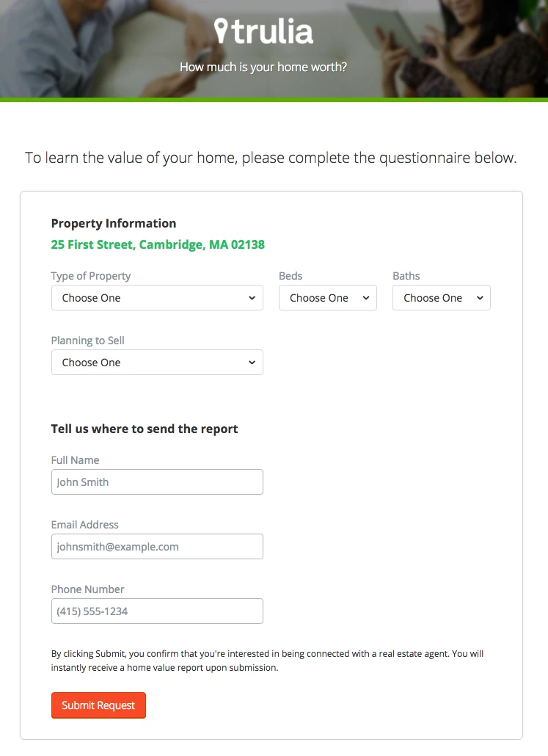
Task: Focus the Full Name input field
Action: [157, 481]
